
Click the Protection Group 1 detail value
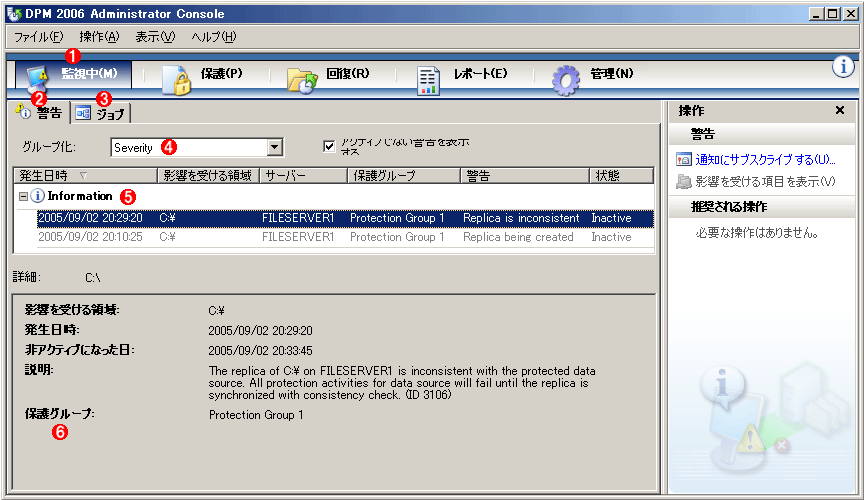click(x=256, y=415)
